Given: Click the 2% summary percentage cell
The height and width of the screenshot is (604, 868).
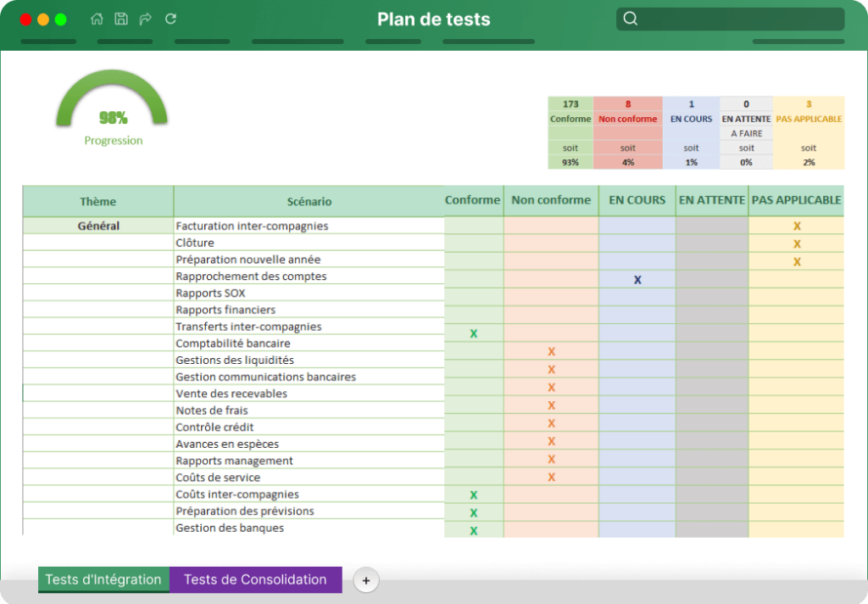Looking at the screenshot, I should (809, 162).
